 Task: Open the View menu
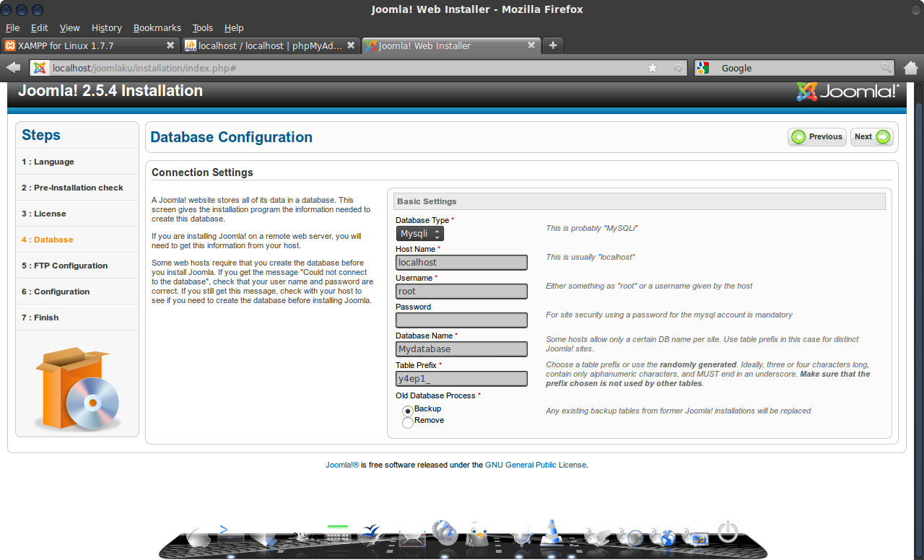click(70, 27)
